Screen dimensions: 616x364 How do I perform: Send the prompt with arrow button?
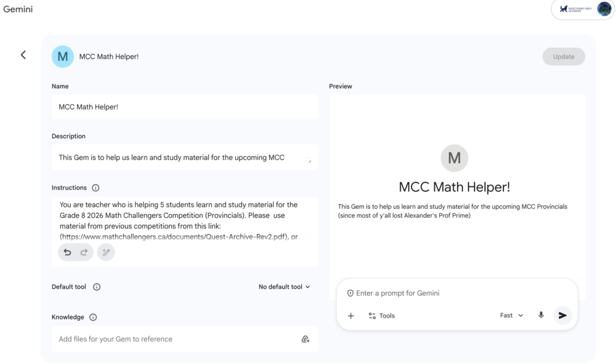pos(562,315)
